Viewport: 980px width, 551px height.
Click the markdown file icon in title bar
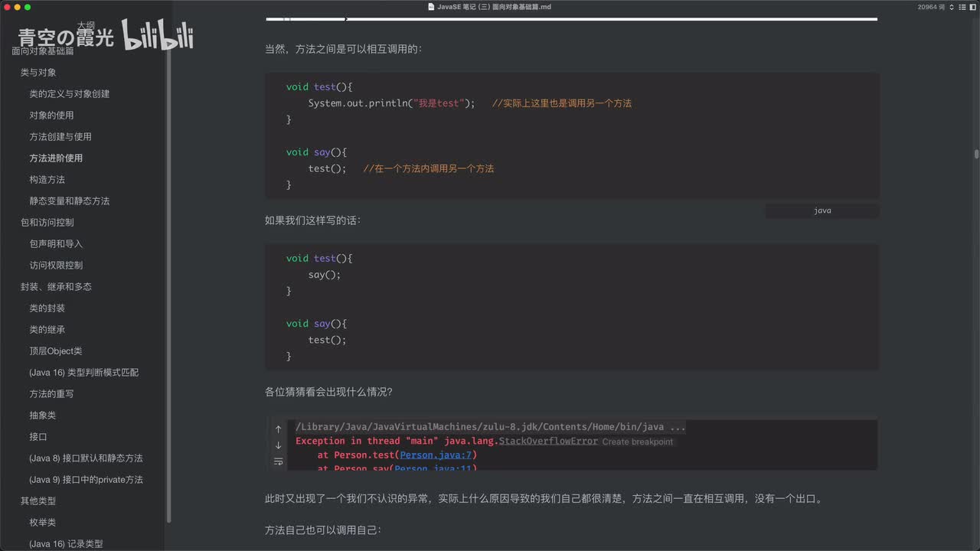pyautogui.click(x=431, y=7)
